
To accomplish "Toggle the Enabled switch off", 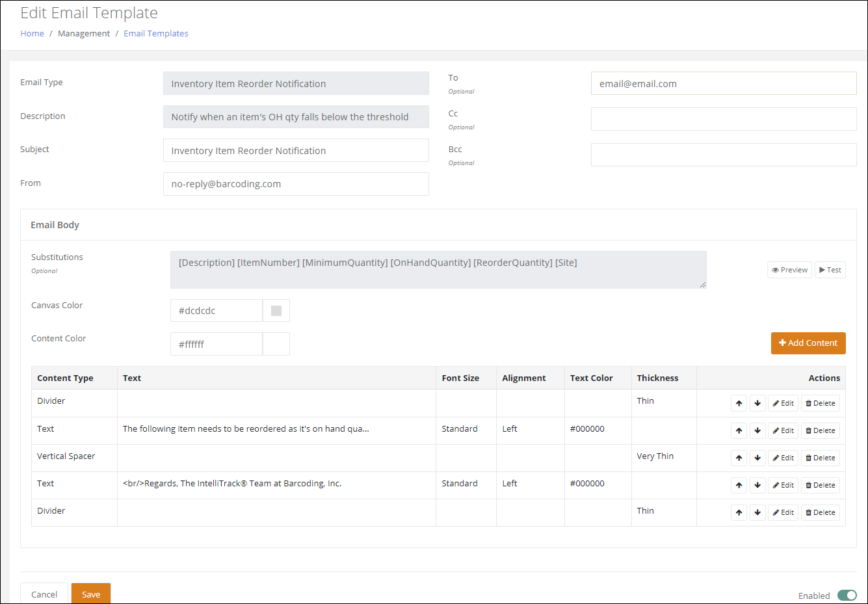I will (x=847, y=595).
